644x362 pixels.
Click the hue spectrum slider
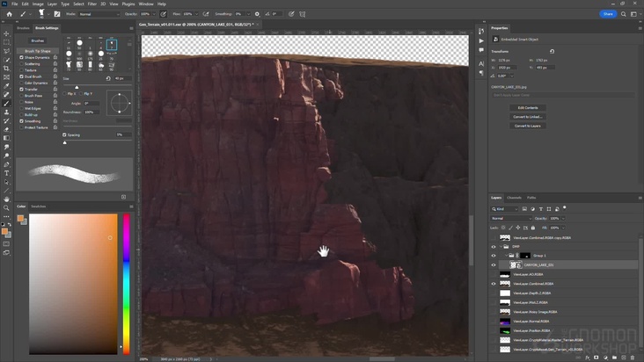click(126, 284)
